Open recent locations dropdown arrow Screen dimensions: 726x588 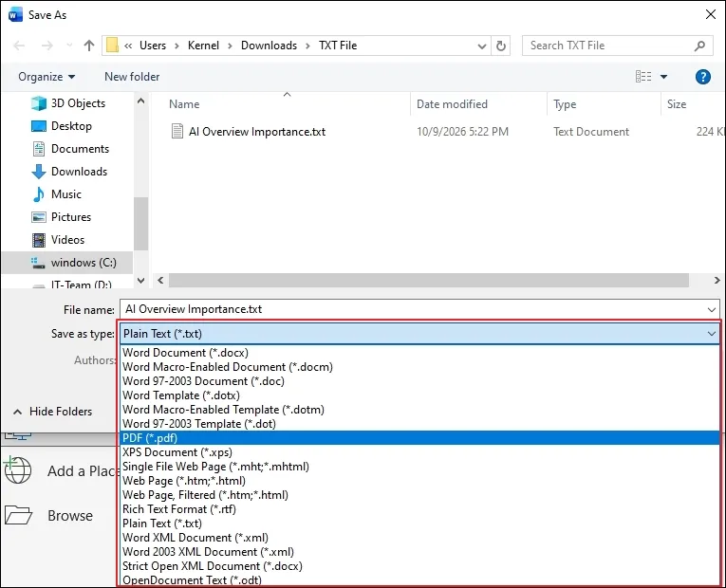coord(69,46)
